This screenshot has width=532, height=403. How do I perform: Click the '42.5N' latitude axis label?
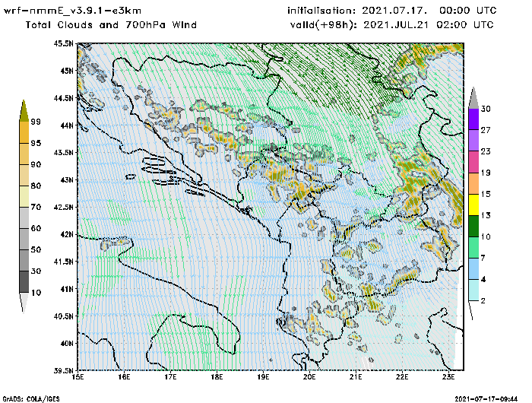click(63, 207)
